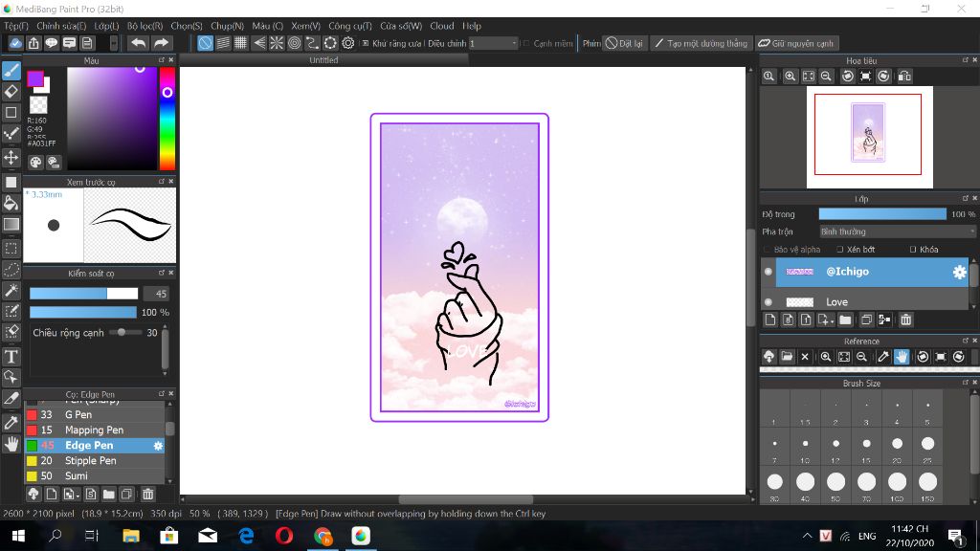Open Edge Pen brush settings gear
Screen dimensions: 980x551
pos(158,446)
